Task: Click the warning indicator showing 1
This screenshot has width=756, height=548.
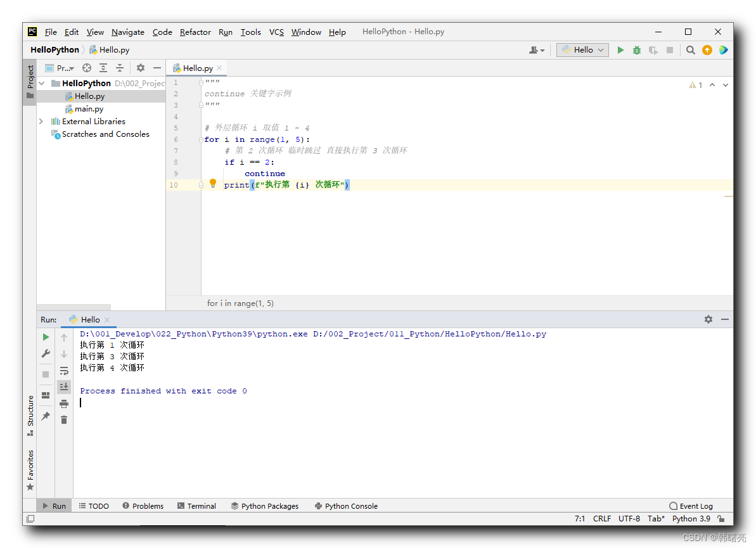Action: [x=695, y=85]
